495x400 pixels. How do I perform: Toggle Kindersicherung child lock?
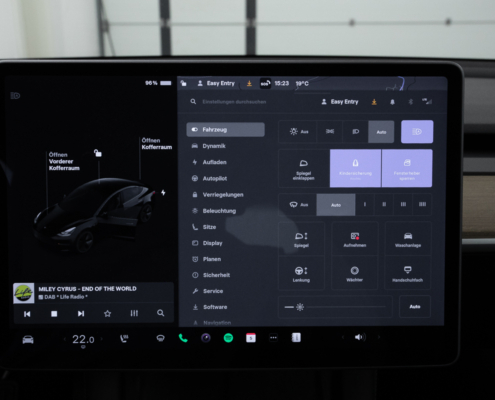pos(355,168)
